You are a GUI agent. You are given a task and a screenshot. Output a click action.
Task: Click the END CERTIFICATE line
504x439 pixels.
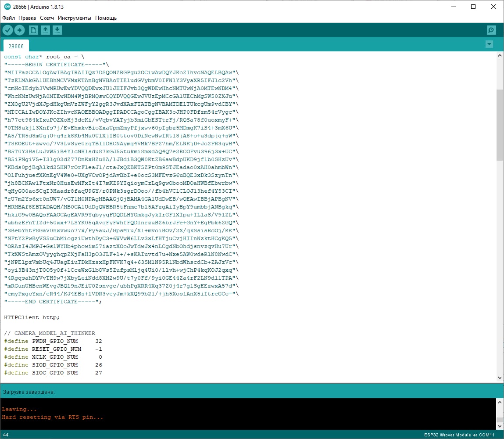tap(53, 302)
